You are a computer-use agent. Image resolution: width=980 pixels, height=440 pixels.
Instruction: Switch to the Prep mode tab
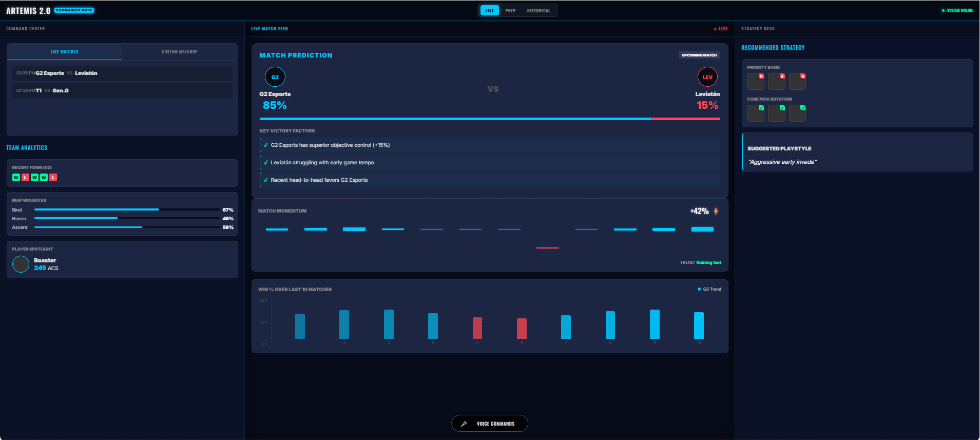(x=510, y=10)
